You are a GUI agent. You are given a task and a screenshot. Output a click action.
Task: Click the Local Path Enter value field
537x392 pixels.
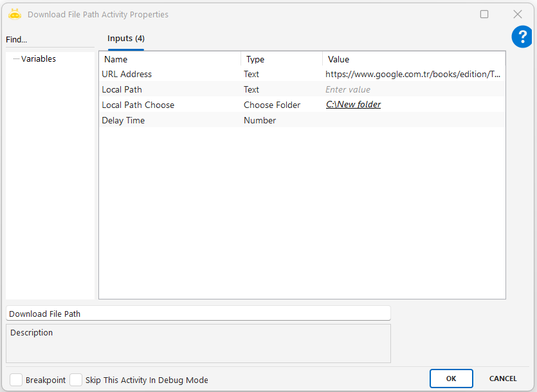(413, 89)
